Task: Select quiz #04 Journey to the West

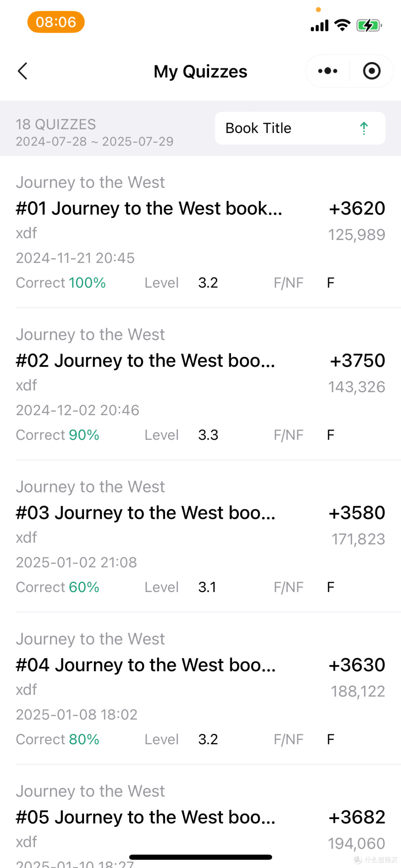Action: [200, 689]
